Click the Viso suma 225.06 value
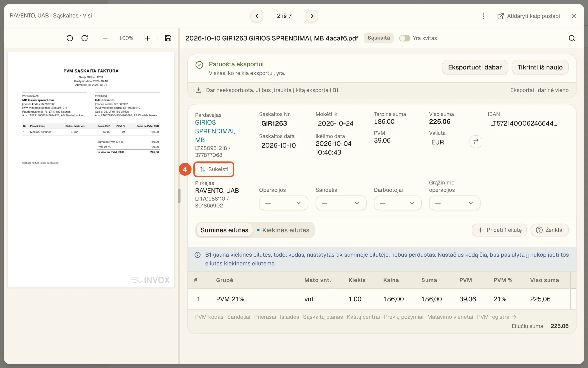Screen dimensions: 588x368 tap(440, 121)
